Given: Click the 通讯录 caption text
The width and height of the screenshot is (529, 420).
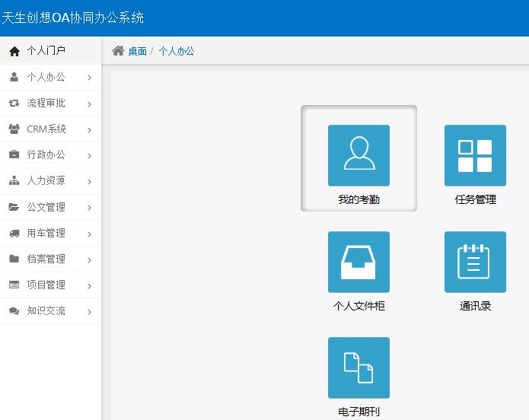Looking at the screenshot, I should coord(476,306).
